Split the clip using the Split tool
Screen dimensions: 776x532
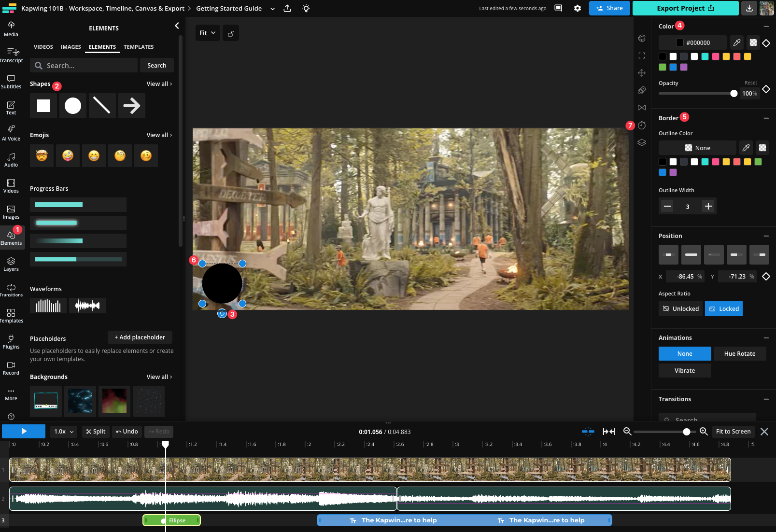[x=95, y=431]
